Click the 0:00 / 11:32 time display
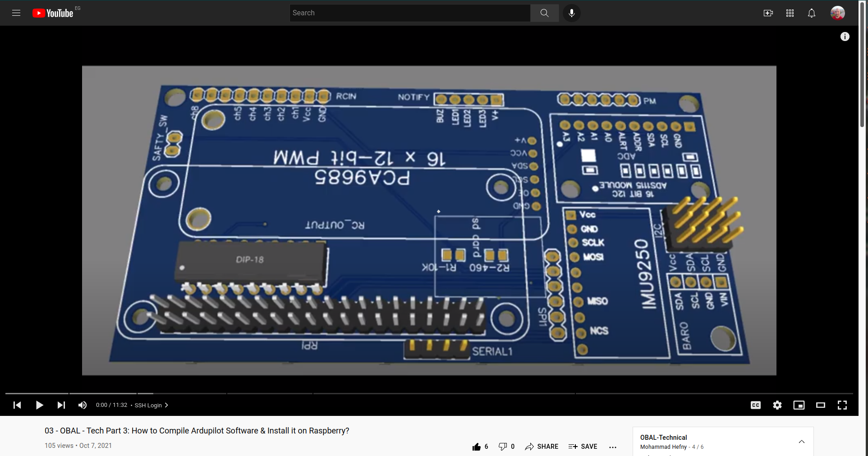This screenshot has height=456, width=868. click(x=111, y=405)
